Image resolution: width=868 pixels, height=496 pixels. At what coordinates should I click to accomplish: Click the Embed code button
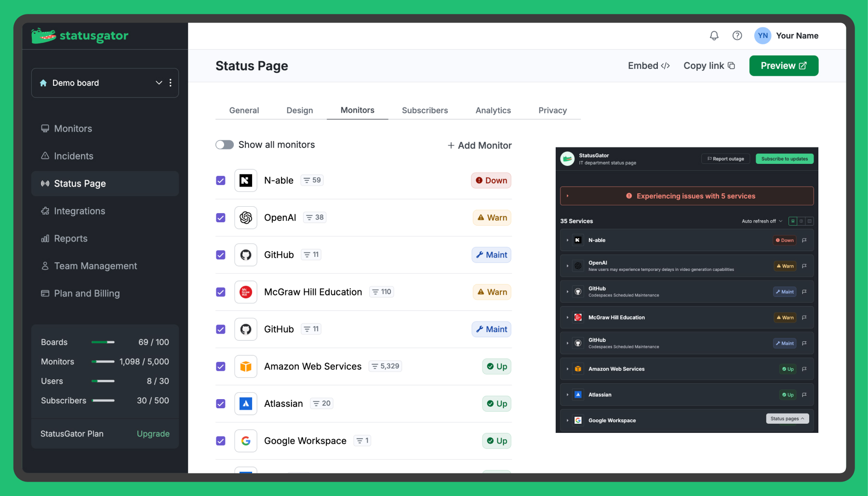[x=649, y=66]
